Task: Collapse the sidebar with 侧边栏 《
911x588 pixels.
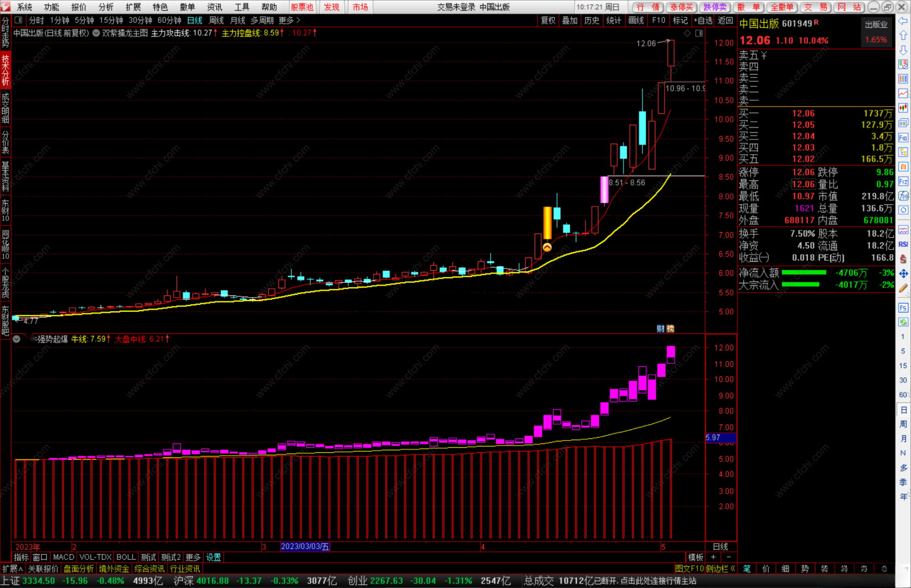Action: click(720, 568)
